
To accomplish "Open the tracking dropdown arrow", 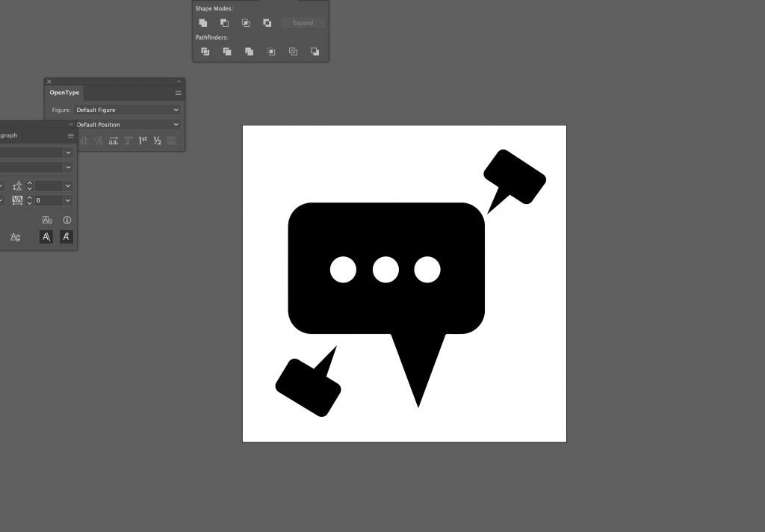I will pyautogui.click(x=68, y=200).
